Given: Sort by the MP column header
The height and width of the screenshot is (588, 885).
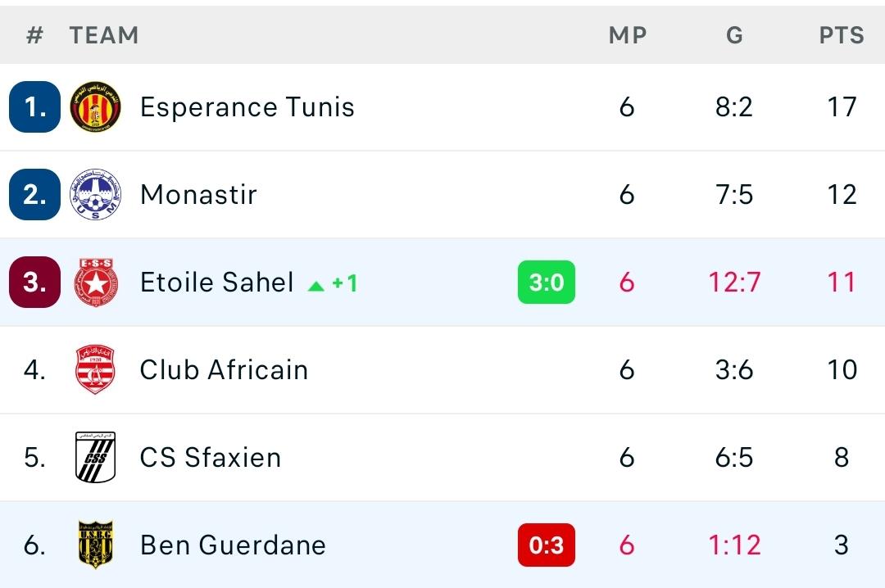Looking at the screenshot, I should click(627, 35).
